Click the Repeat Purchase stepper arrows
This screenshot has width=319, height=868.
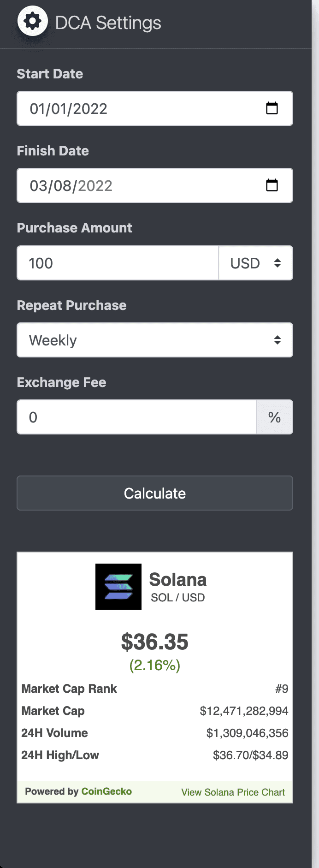coord(277,339)
